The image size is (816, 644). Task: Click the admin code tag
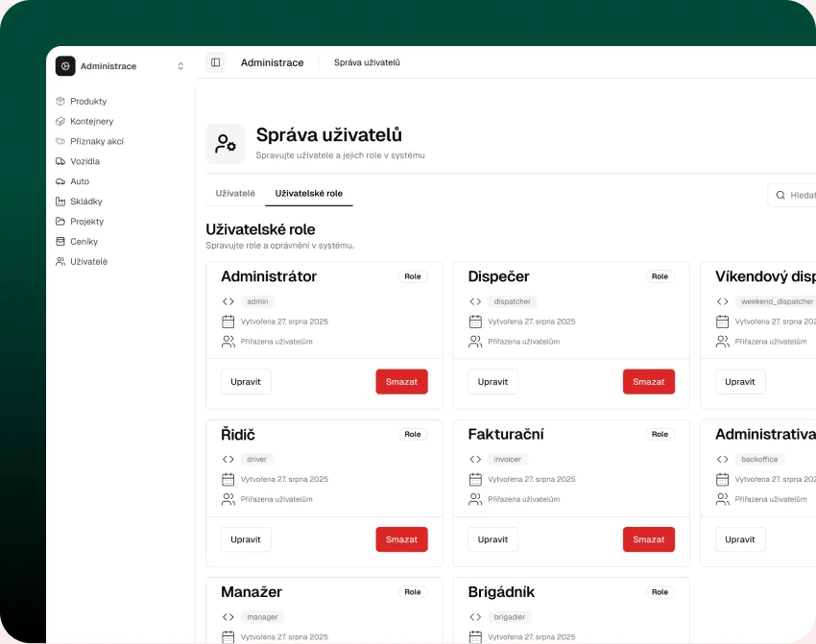coord(257,301)
